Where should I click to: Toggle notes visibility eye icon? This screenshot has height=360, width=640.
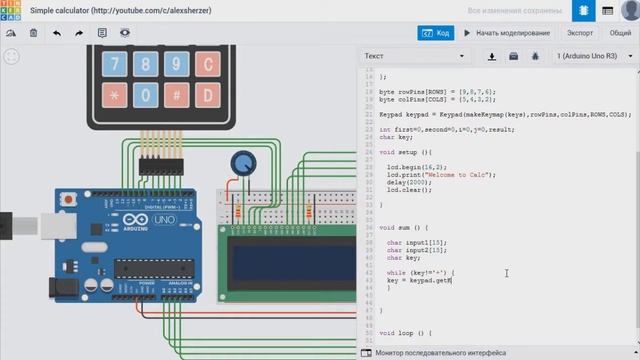click(x=125, y=33)
